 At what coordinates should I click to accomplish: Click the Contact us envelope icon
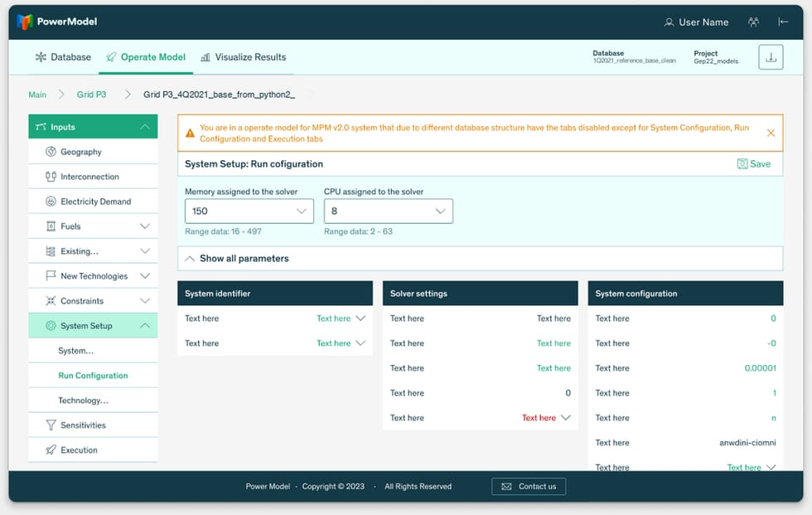click(506, 487)
